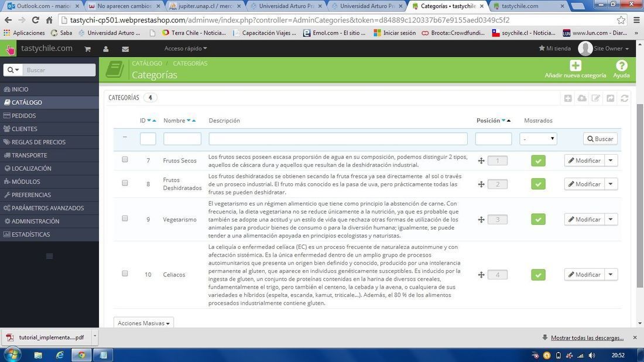
Task: Click the drag handle of Frutos Deshidratados row
Action: point(481,184)
